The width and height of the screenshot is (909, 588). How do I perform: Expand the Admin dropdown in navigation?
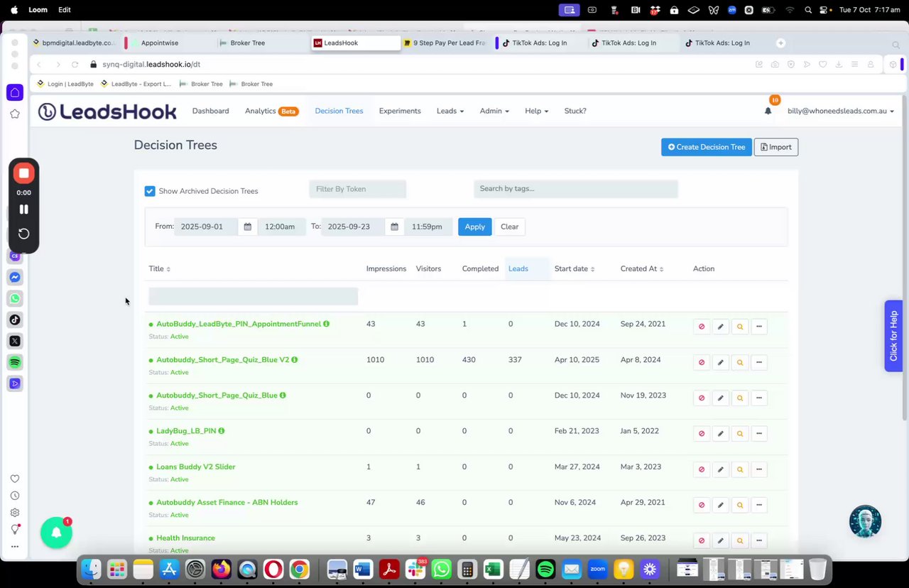click(494, 111)
